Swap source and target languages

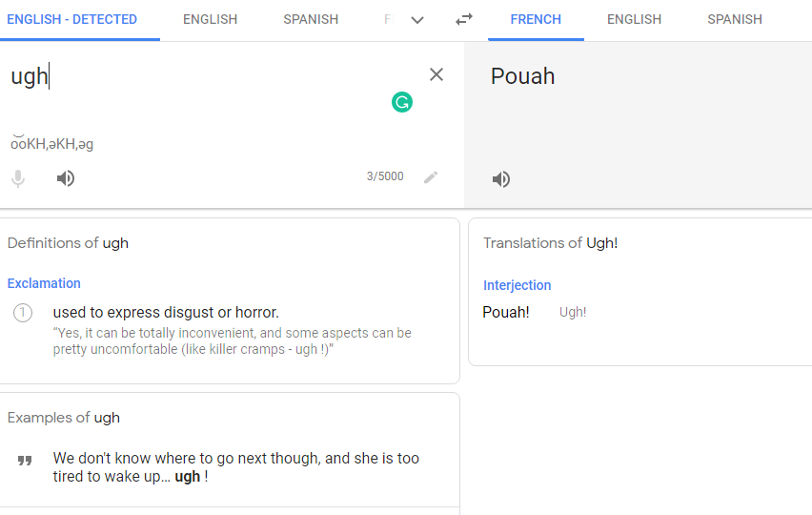coord(464,19)
